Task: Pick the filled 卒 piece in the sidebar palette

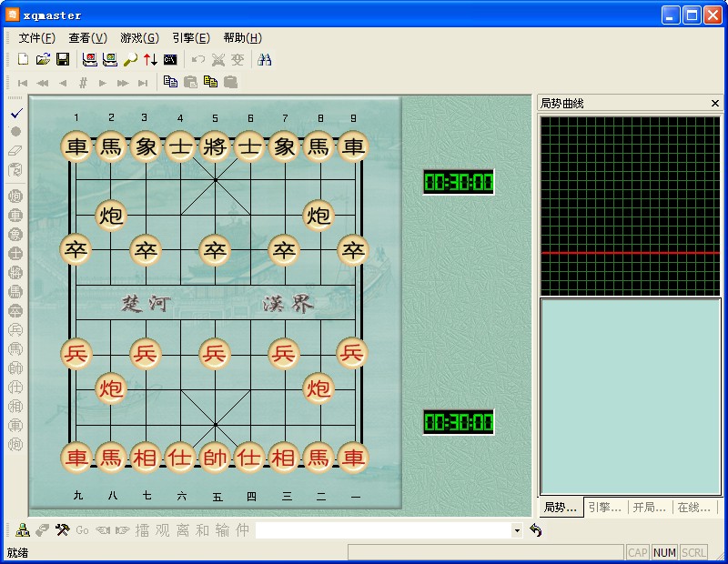Action: point(15,310)
